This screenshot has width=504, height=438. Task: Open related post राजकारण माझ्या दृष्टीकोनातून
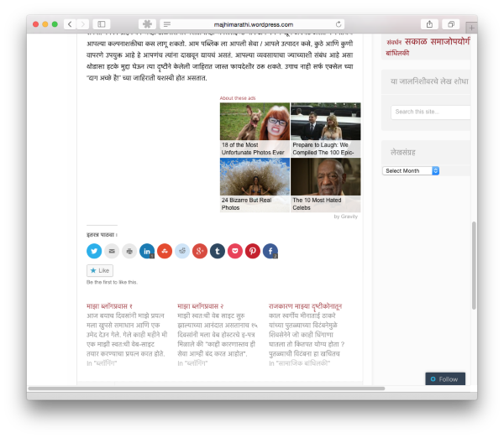click(306, 306)
